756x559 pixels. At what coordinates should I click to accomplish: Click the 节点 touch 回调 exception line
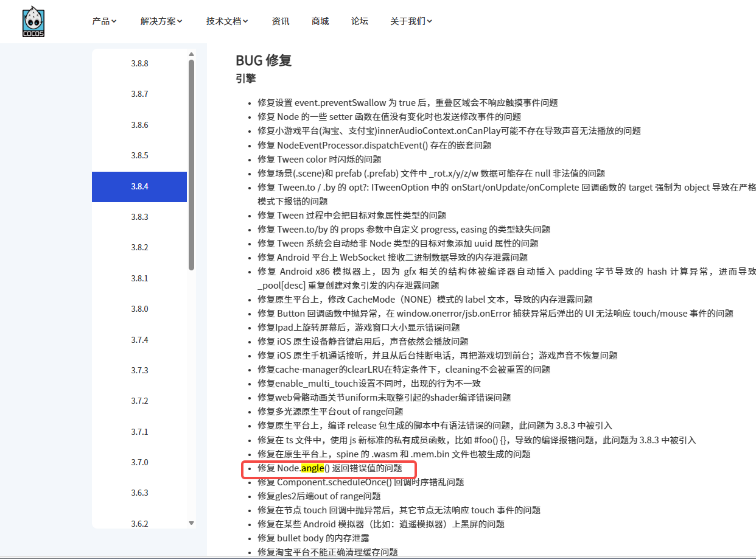pyautogui.click(x=399, y=510)
